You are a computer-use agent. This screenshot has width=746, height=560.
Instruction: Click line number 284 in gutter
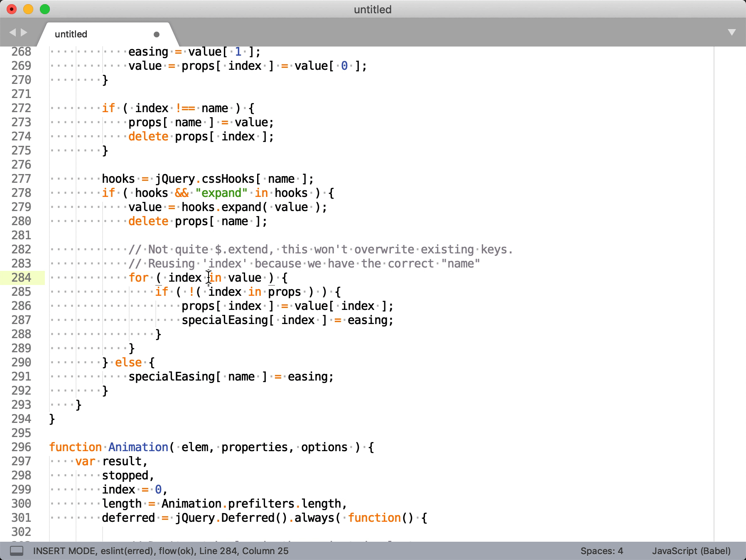[21, 278]
